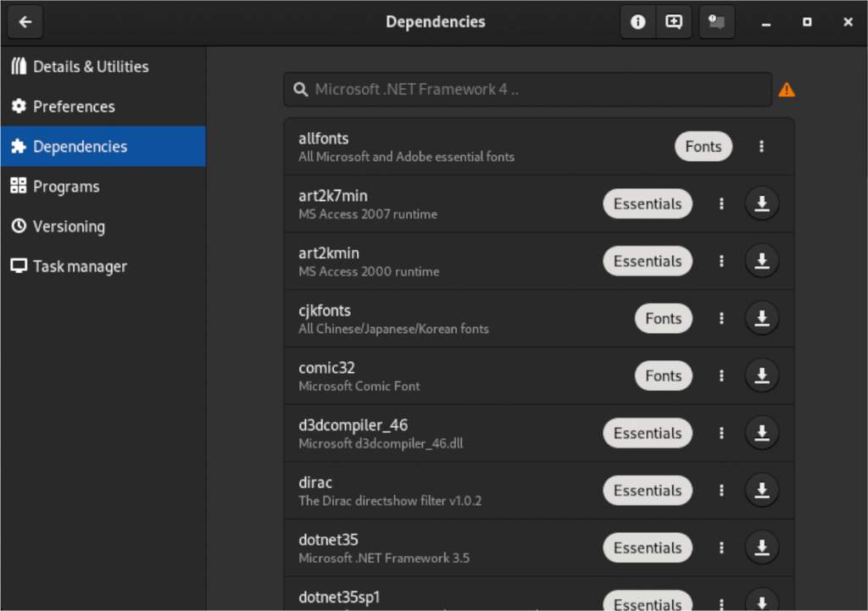Click the back arrow to leave Dependencies
Image resolution: width=868 pixels, height=611 pixels.
(x=25, y=22)
